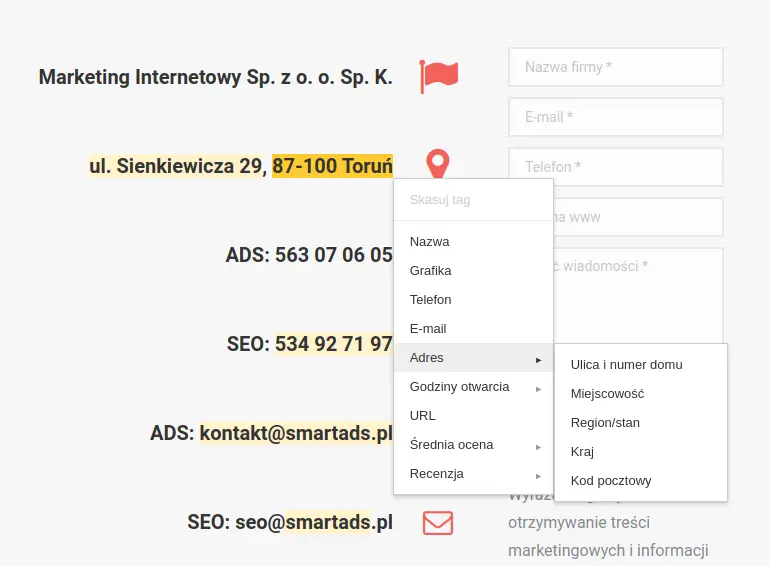Choose Kod pocztowy submenu item
This screenshot has width=770, height=566.
click(x=611, y=481)
